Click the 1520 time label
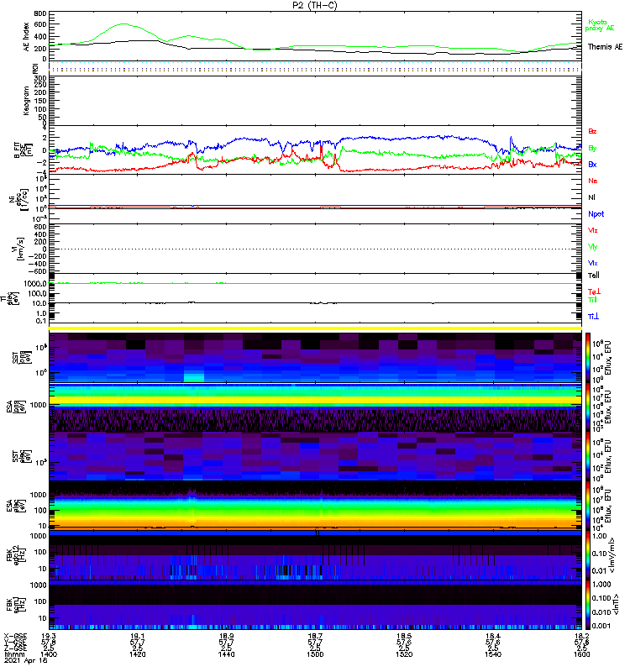The width and height of the screenshot is (630, 672). (x=404, y=654)
